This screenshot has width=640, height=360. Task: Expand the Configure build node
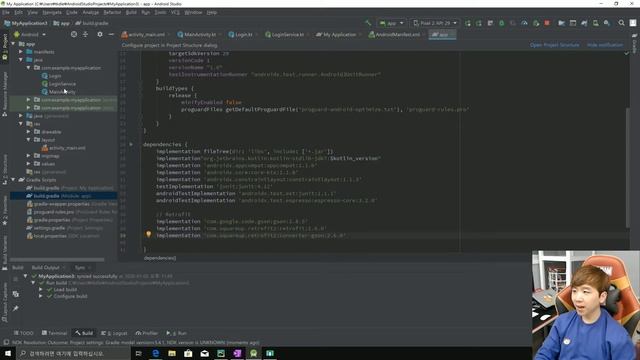[41, 296]
